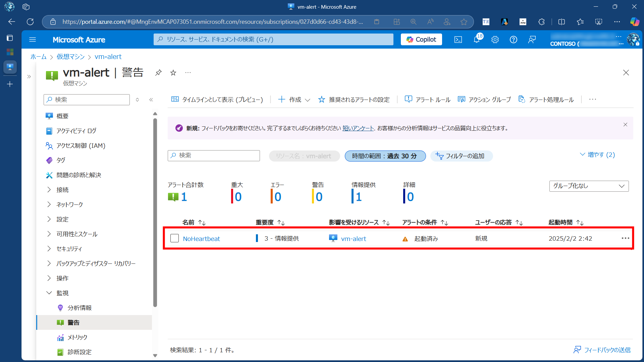Viewport: 644px width, 362px height.
Task: Collapse the 監視 menu section
Action: tap(62, 293)
